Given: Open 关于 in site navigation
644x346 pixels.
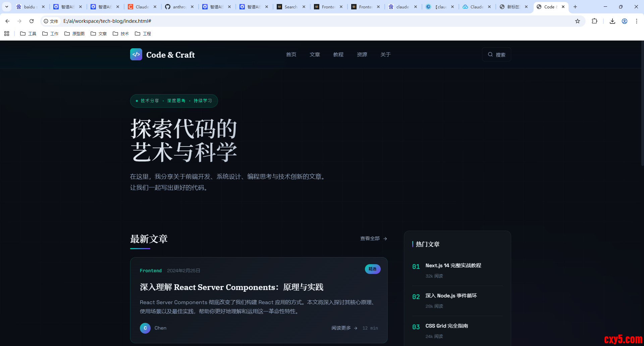Looking at the screenshot, I should (385, 54).
